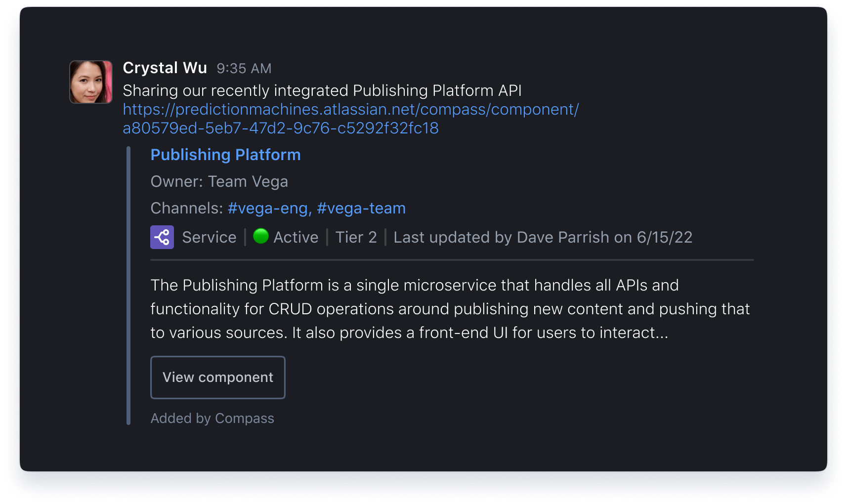Click 'Sharing our recently integrated Publishing Platform API'
847x504 pixels.
point(322,90)
